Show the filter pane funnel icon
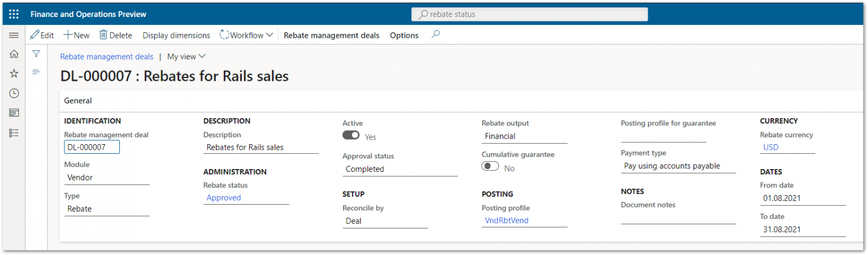Image resolution: width=868 pixels, height=255 pixels. (36, 54)
